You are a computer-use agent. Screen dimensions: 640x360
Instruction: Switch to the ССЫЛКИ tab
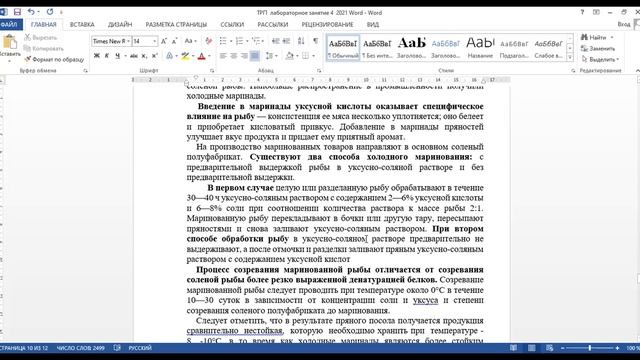(232, 24)
